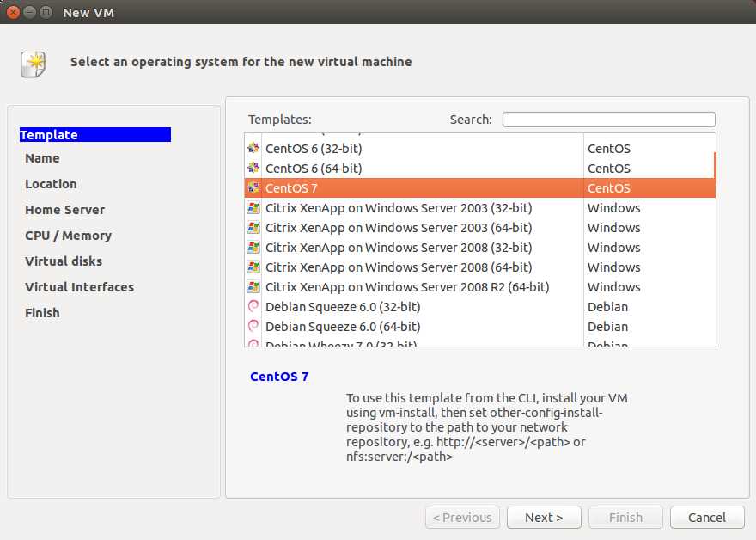Open the Home Server step
This screenshot has width=756, height=540.
[65, 210]
